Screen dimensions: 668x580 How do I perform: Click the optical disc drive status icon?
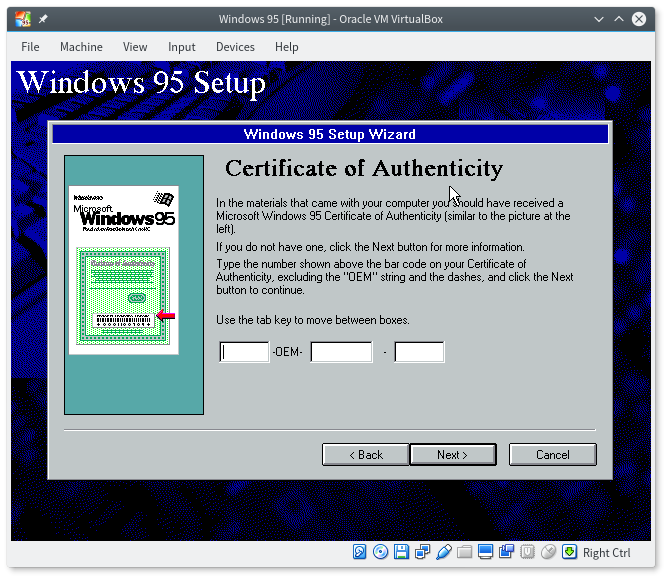(x=380, y=552)
